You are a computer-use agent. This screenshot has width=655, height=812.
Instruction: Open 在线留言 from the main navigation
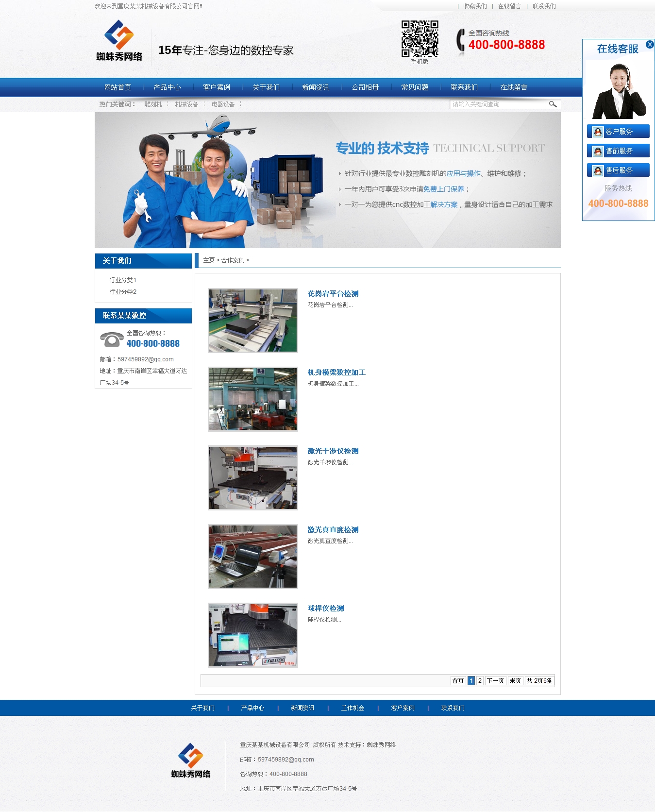click(513, 87)
